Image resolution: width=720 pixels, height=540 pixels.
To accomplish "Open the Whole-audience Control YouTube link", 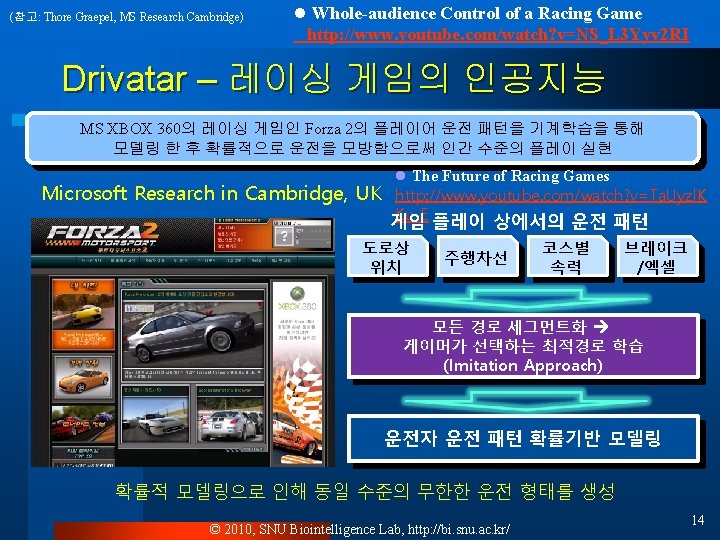I will (498, 34).
